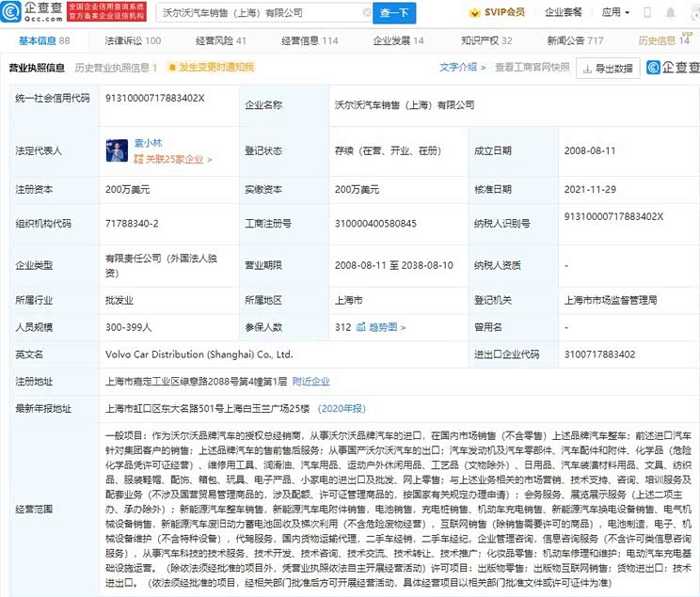Screen dimensions: 700x597
Task: Select company name 沃尔沃汽车销售（上海）有限公司 cell
Action: click(x=405, y=105)
